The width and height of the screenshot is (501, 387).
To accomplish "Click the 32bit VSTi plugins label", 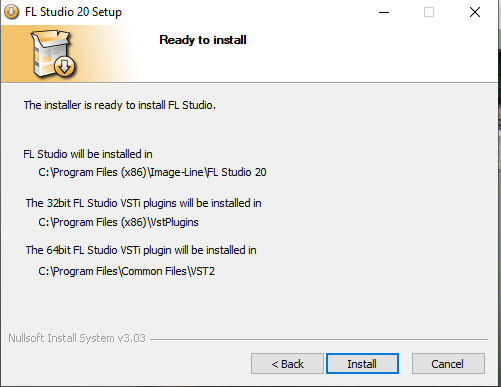I will coord(143,203).
